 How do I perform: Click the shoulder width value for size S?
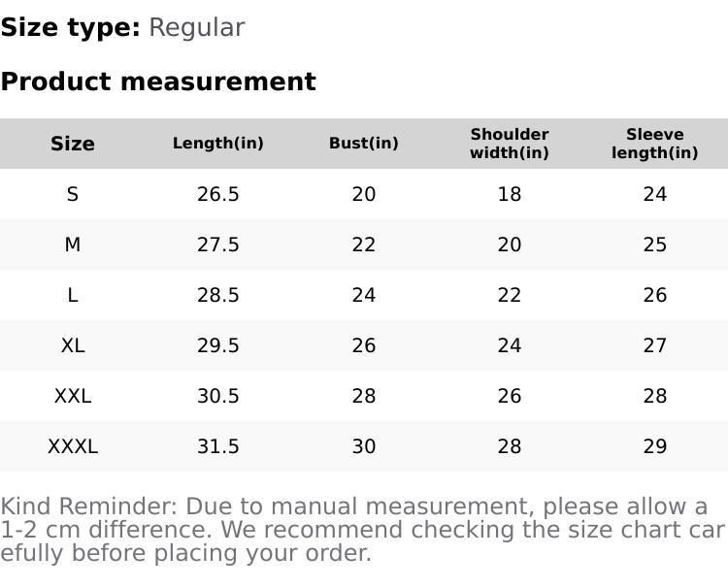[510, 194]
